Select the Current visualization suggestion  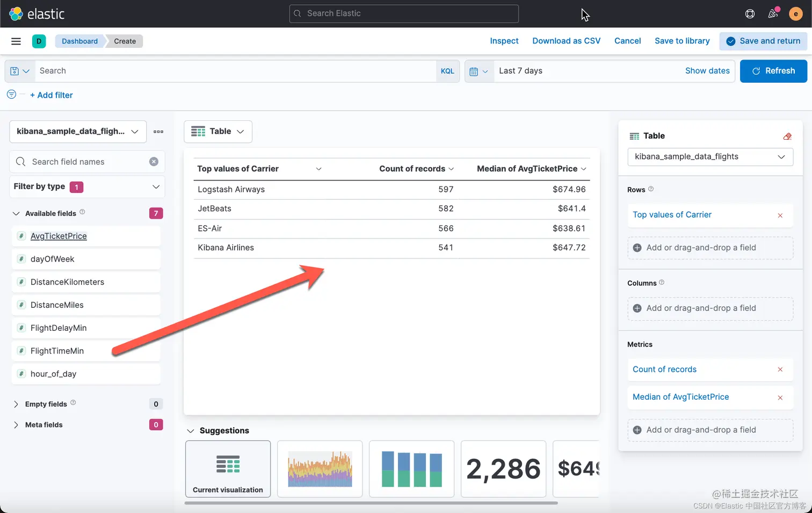[x=228, y=469]
